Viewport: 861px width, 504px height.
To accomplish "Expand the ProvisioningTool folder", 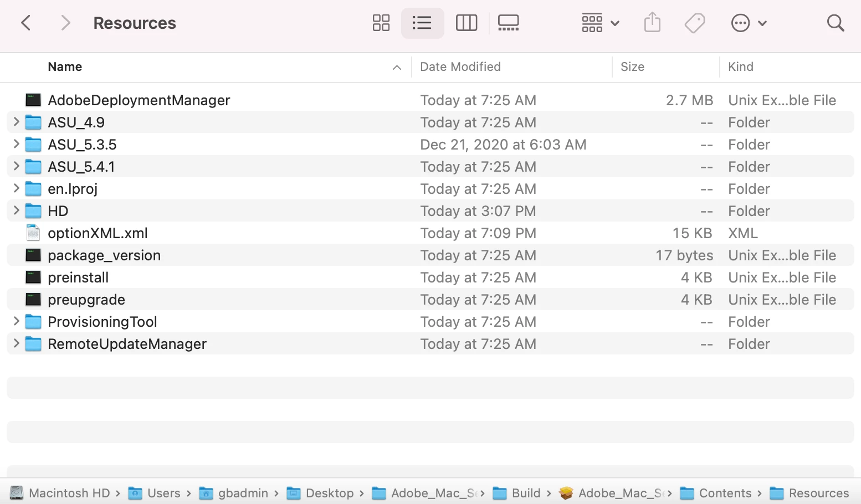I will click(16, 321).
